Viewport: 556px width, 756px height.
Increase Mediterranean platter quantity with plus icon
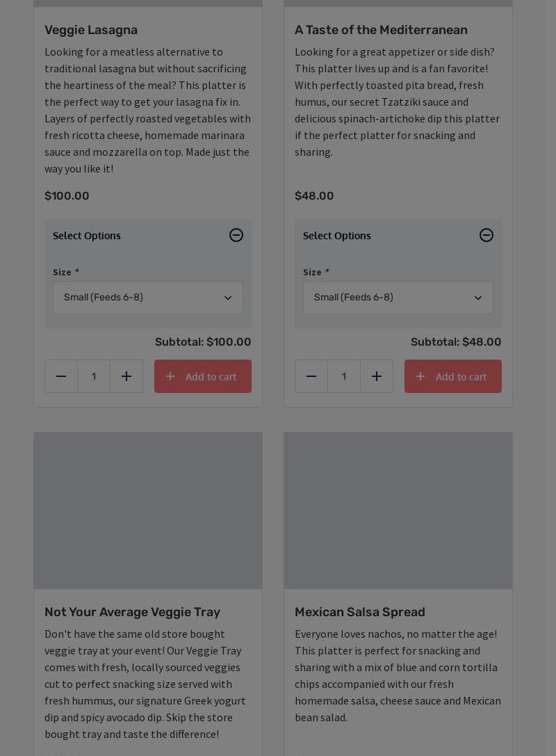coord(377,376)
